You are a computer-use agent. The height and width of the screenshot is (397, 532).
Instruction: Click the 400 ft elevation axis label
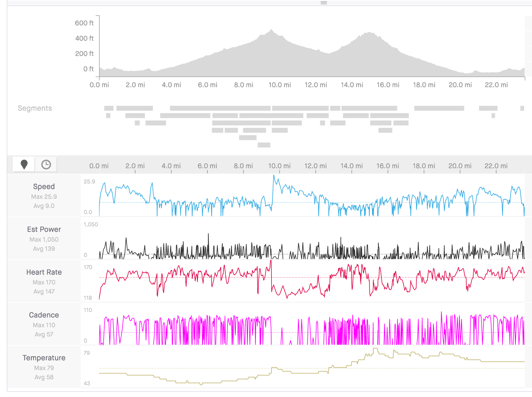point(84,39)
